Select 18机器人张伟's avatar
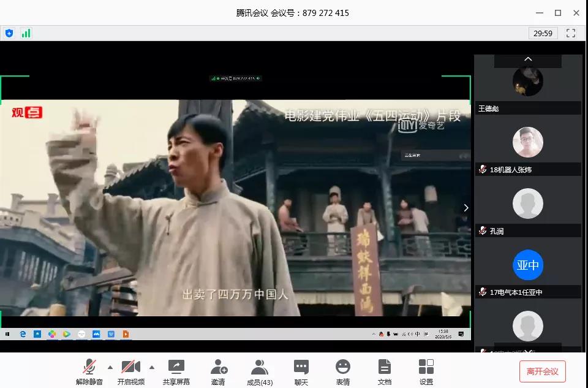The image size is (588, 388). [x=527, y=142]
